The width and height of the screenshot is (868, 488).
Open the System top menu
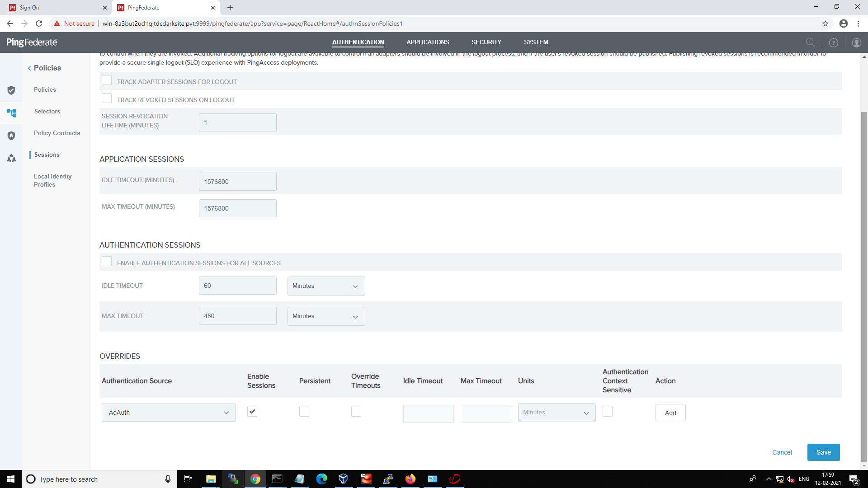click(x=536, y=42)
